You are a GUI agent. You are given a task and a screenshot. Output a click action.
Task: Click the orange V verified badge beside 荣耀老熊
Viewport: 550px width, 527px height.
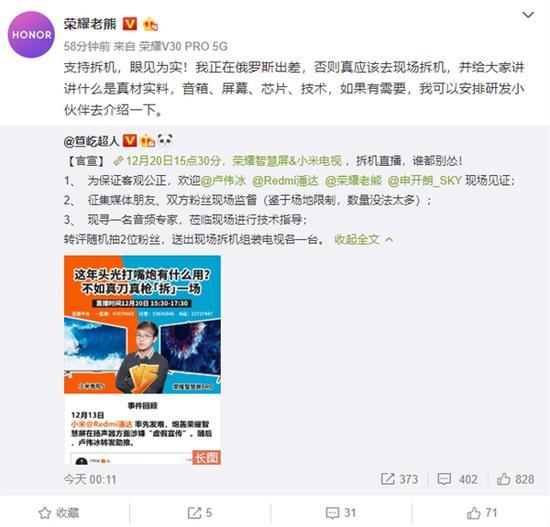coord(129,24)
